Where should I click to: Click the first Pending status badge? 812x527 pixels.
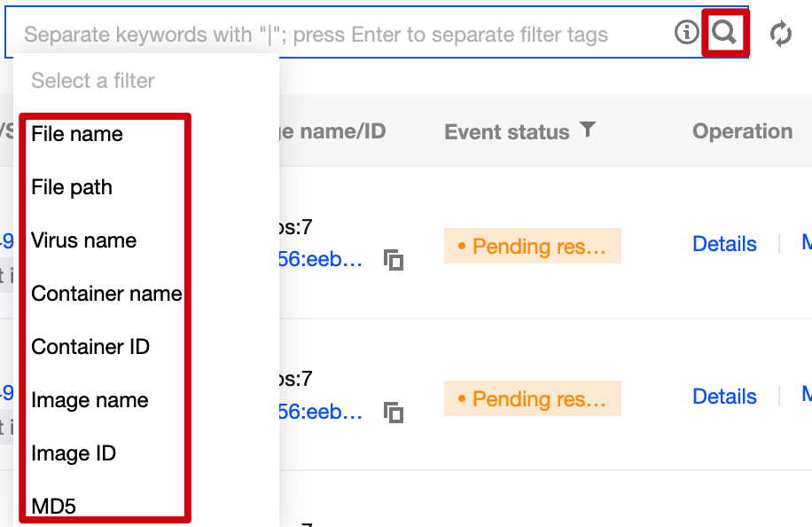tap(532, 246)
